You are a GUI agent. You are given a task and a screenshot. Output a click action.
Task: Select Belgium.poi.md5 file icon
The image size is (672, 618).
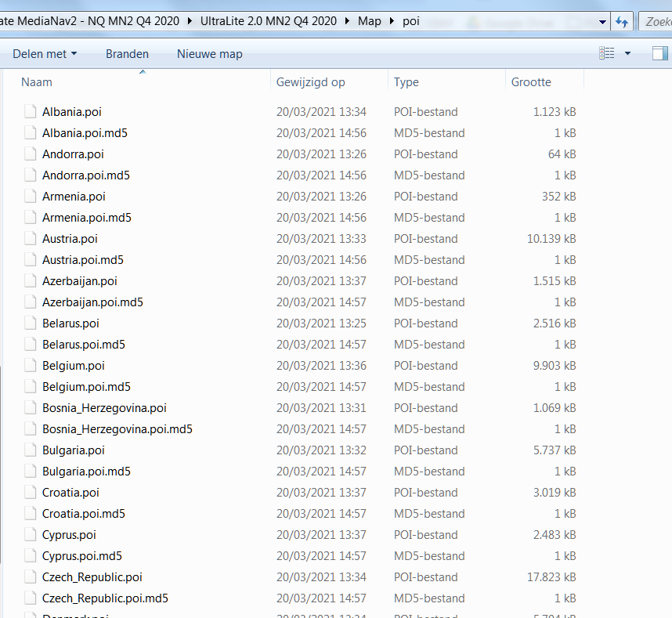[30, 387]
